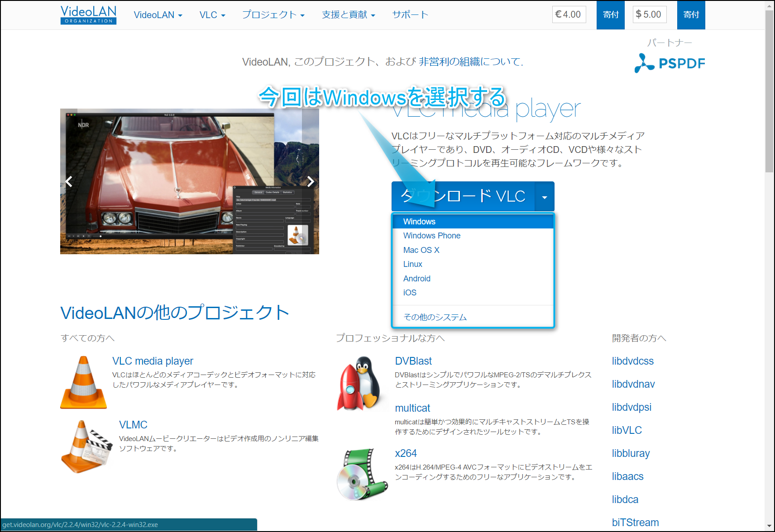The height and width of the screenshot is (532, 775).
Task: Click the page vertical scrollbar thumb
Action: click(769, 90)
